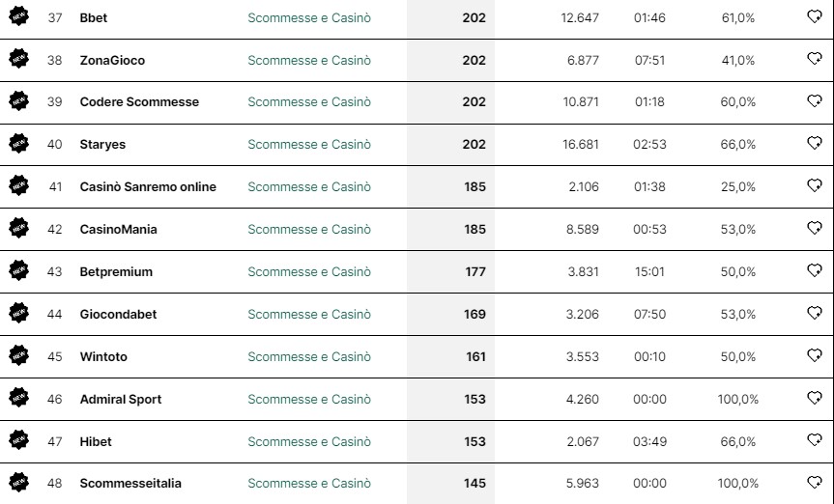
Task: Click the NEW badge next to Wintoto
Action: 18,355
